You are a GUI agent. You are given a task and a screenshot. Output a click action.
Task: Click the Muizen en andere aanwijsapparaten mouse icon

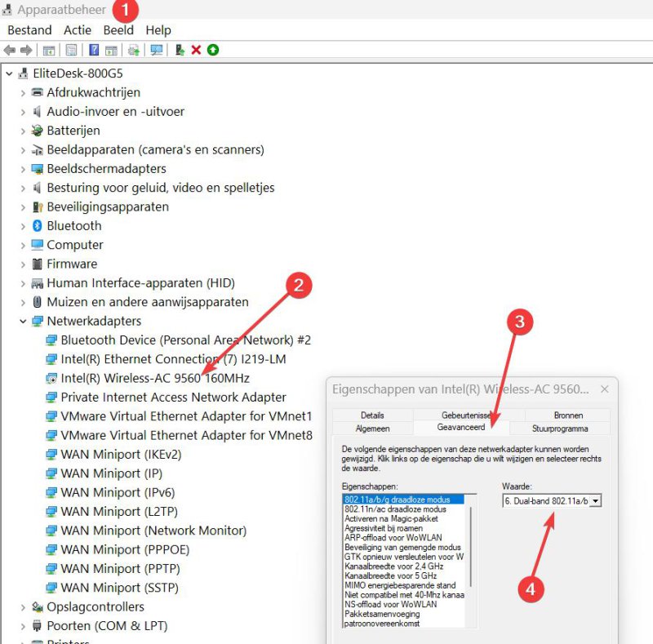(x=37, y=302)
